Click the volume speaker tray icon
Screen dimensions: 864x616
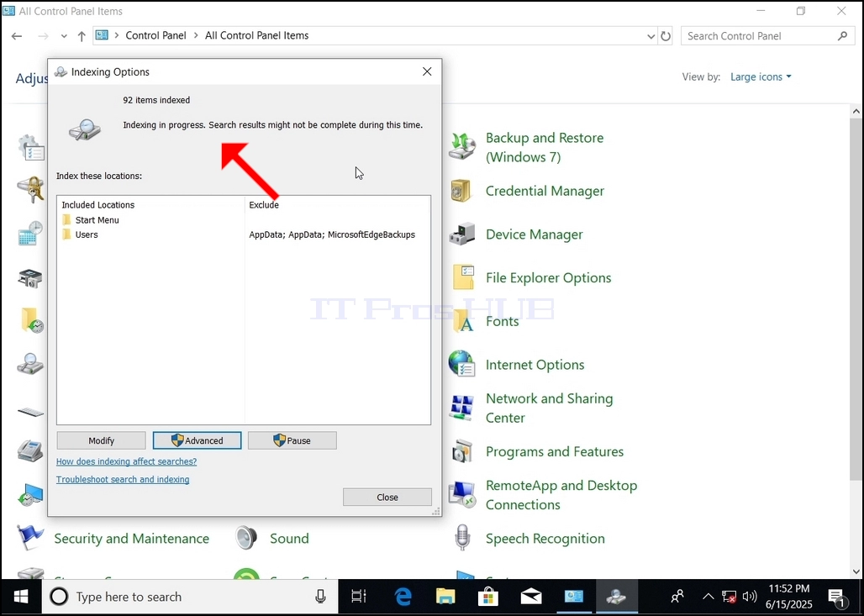[x=750, y=597]
